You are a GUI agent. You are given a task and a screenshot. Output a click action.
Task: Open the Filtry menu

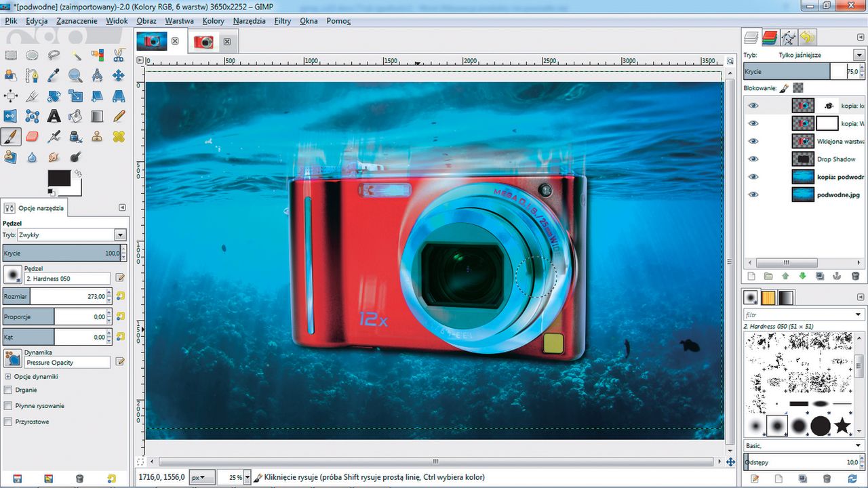pyautogui.click(x=283, y=21)
